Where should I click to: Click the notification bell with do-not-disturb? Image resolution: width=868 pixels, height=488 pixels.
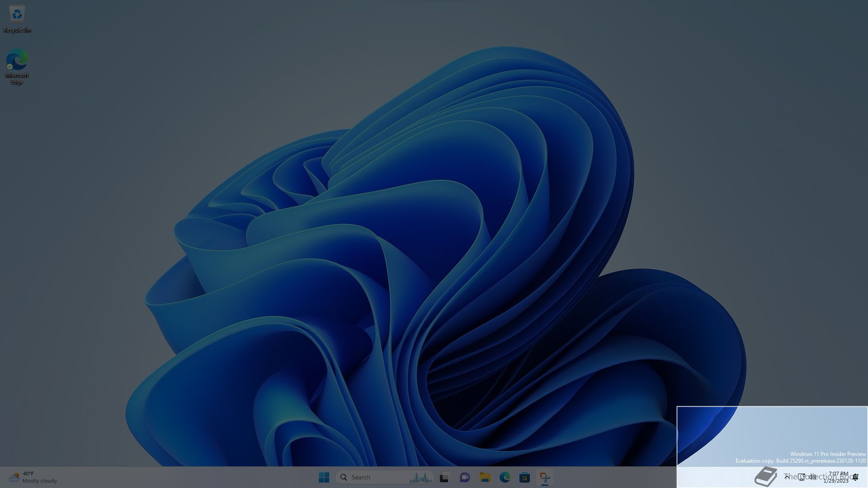(855, 477)
